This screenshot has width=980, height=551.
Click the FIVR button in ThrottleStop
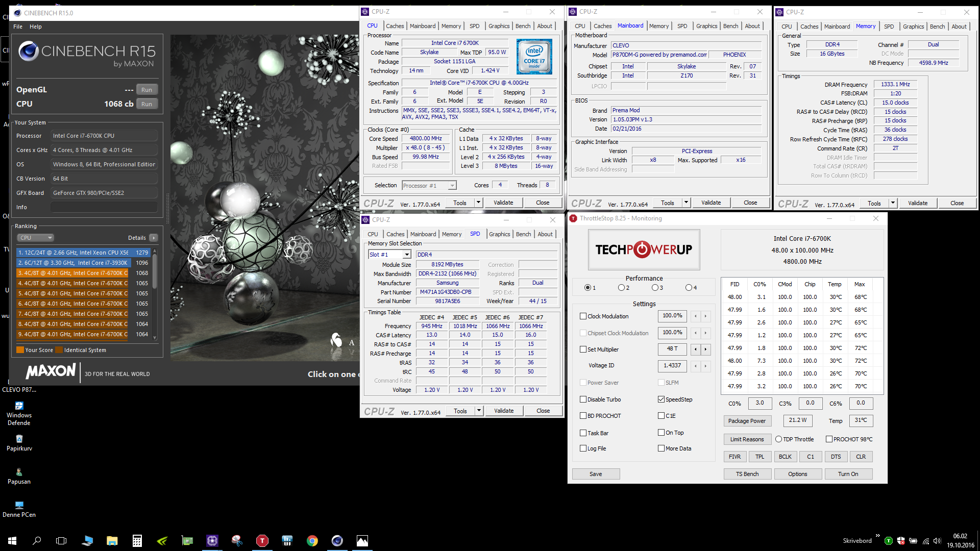[734, 457]
